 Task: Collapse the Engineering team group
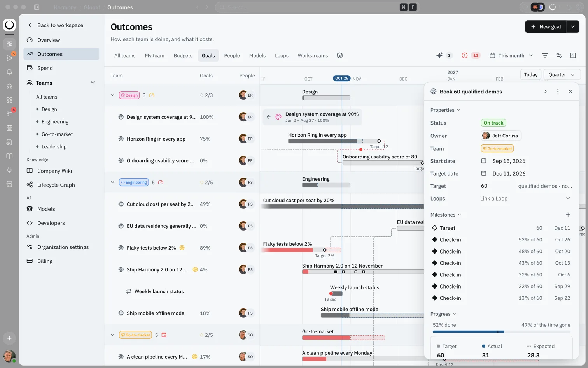pos(112,182)
